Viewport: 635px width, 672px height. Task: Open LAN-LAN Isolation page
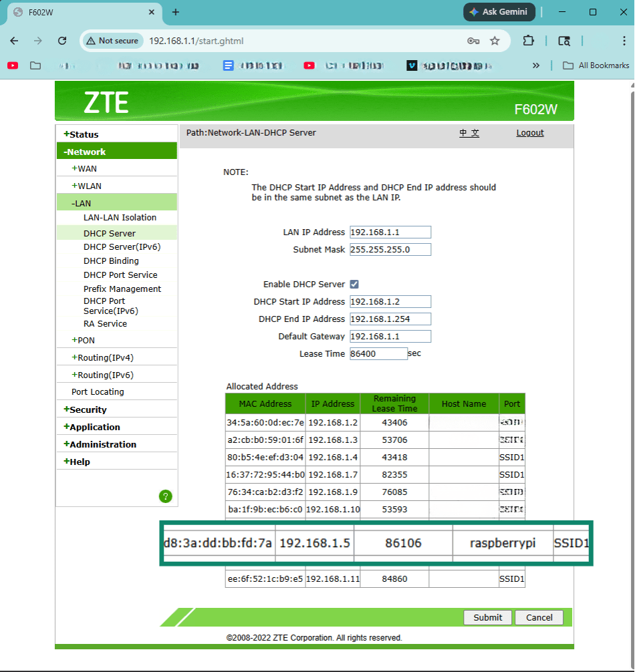[120, 218]
